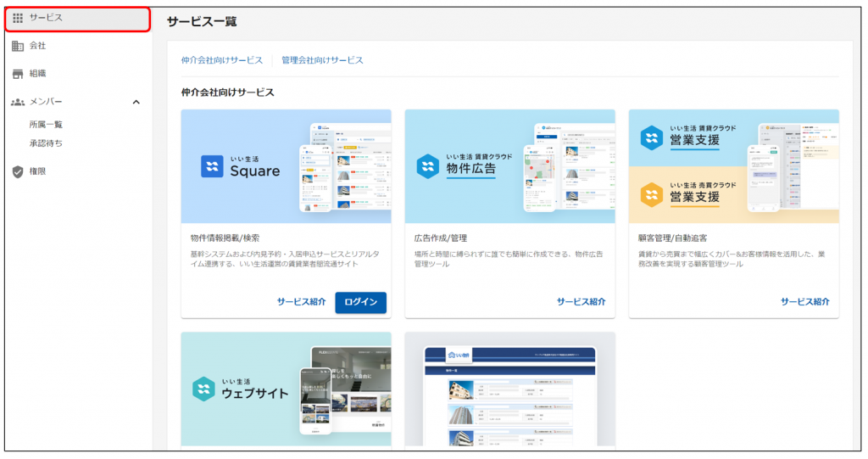Click the 物件広告 hexagon logo icon
The image size is (868, 459).
[x=428, y=166]
